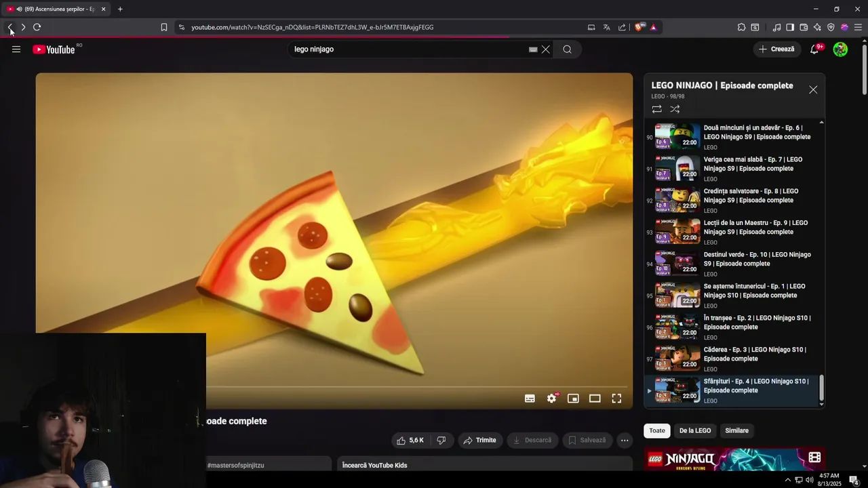
Task: Open the media control music note icon
Action: [x=776, y=27]
